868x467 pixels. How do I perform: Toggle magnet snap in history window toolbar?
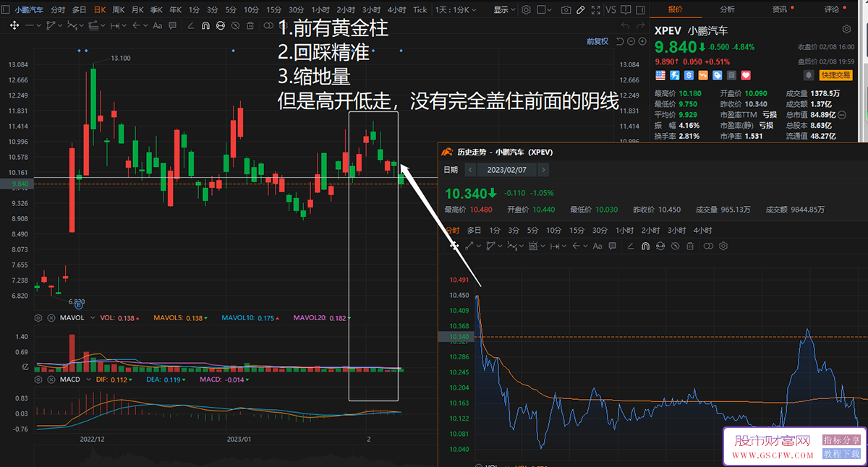tap(644, 246)
